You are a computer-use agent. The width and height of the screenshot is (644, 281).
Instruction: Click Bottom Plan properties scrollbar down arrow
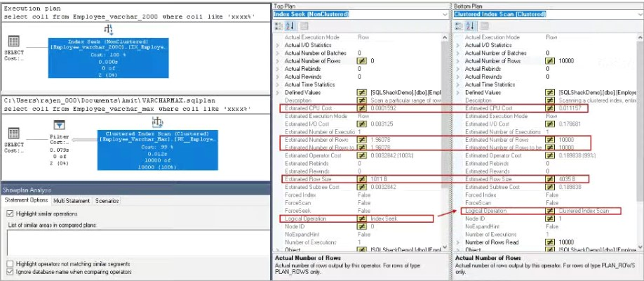click(x=640, y=247)
